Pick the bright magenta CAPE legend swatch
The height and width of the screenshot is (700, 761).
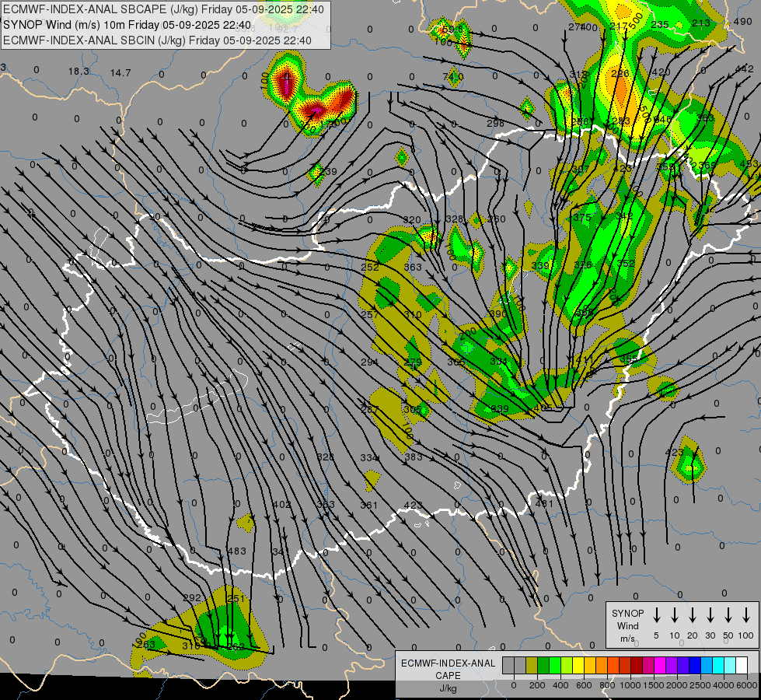click(x=660, y=666)
